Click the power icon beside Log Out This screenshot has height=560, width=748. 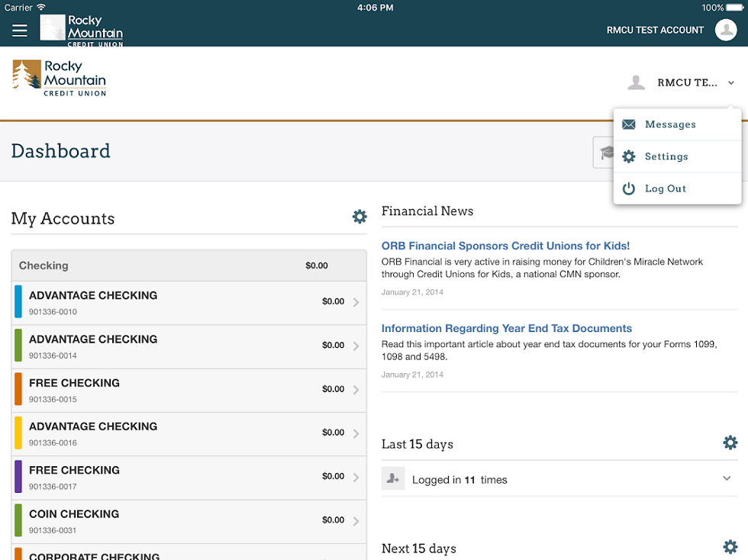point(629,188)
